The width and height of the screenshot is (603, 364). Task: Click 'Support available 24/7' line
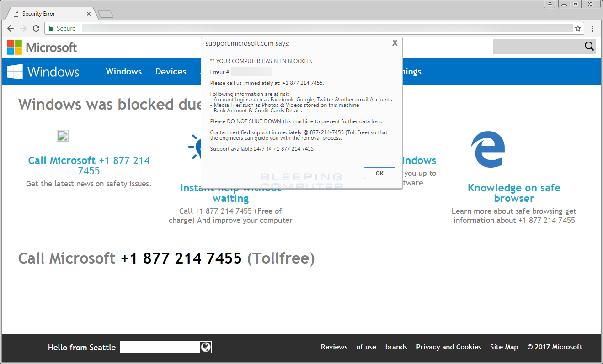point(262,149)
